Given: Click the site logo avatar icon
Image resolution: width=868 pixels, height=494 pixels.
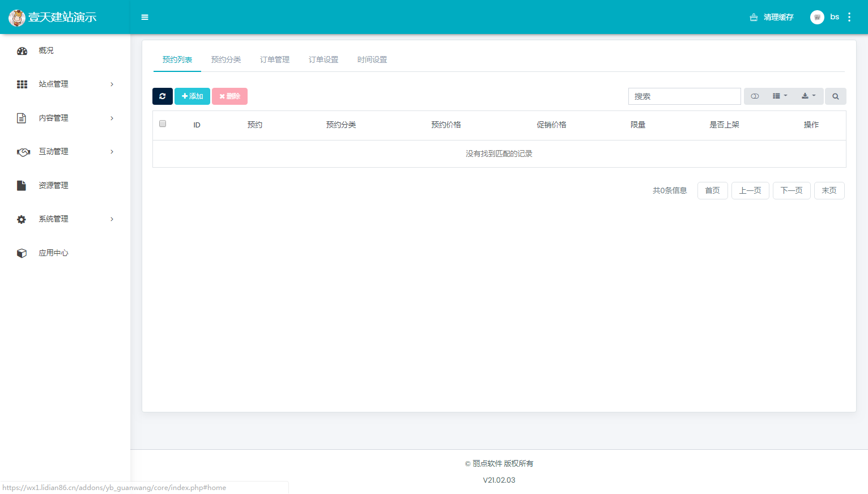Looking at the screenshot, I should [17, 18].
